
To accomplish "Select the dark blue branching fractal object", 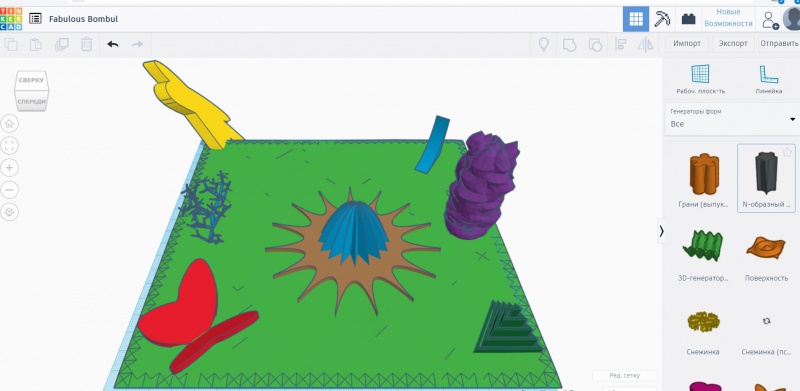I will (205, 207).
